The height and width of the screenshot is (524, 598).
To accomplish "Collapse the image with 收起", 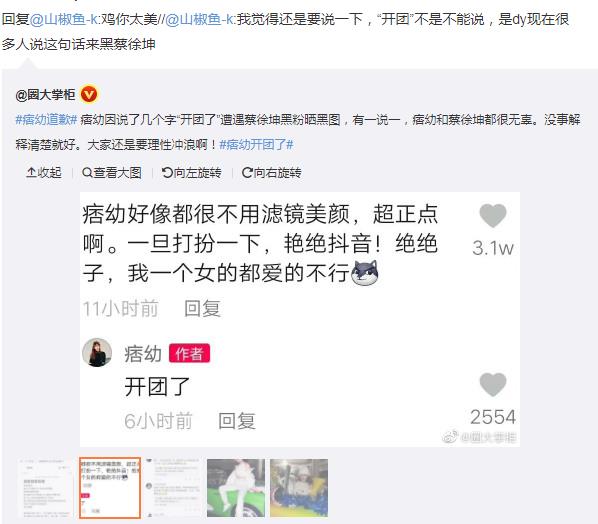I will 44,173.
